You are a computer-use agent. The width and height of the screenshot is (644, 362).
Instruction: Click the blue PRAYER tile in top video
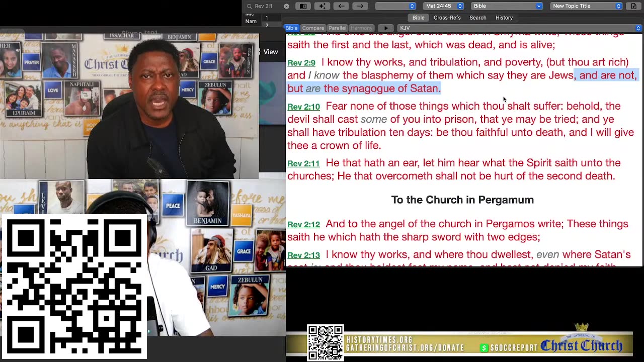click(x=31, y=62)
